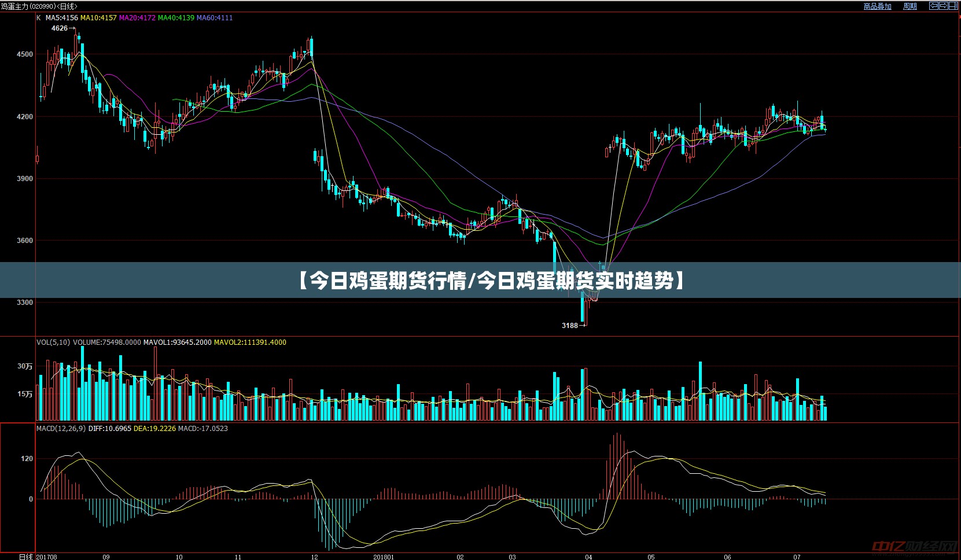Click the VOLUME:75498.0000 value
Screen dimensions: 961x560
coord(107,342)
